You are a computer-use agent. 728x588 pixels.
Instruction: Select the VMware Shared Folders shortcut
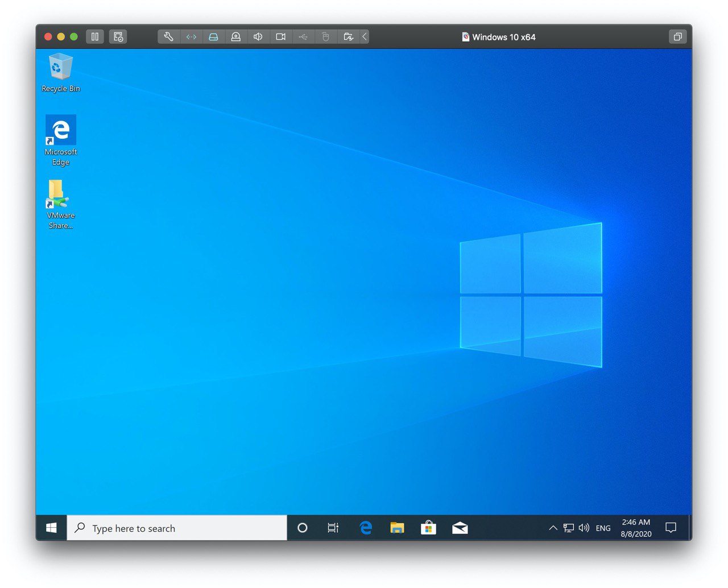coord(61,205)
